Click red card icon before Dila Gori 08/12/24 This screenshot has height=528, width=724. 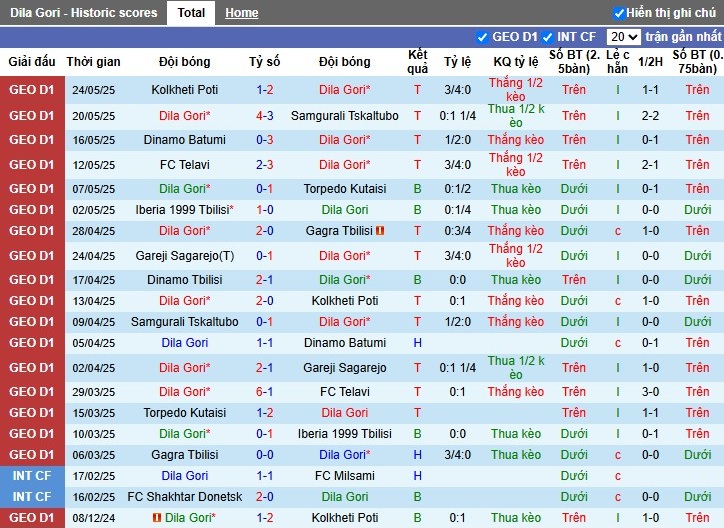point(157,517)
